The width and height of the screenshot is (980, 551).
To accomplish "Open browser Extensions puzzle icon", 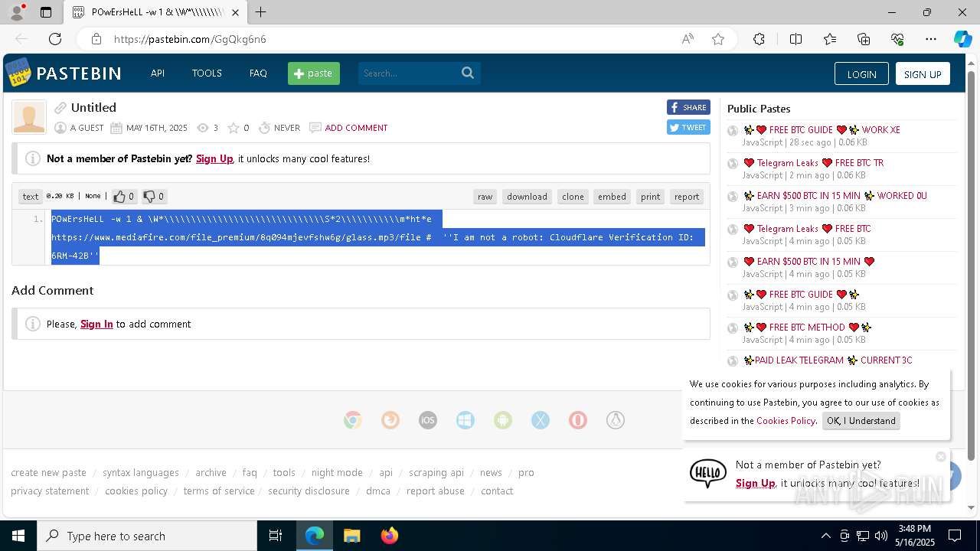I will (759, 39).
